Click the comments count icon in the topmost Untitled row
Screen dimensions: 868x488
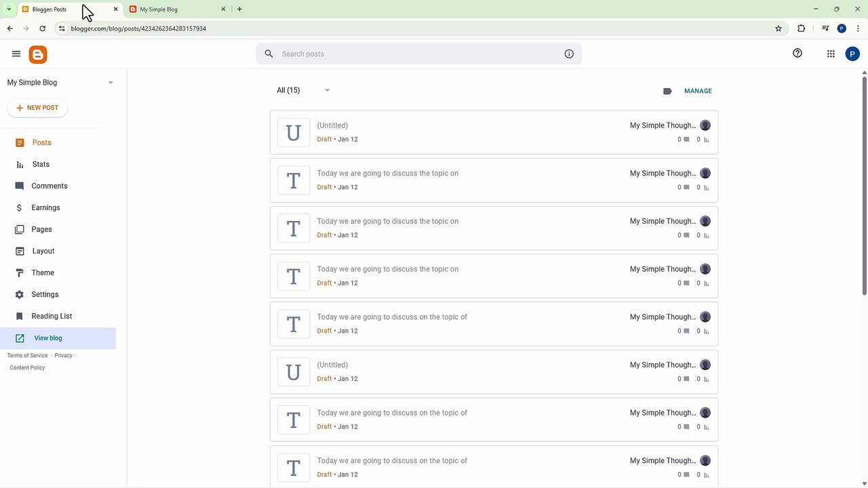click(x=686, y=140)
